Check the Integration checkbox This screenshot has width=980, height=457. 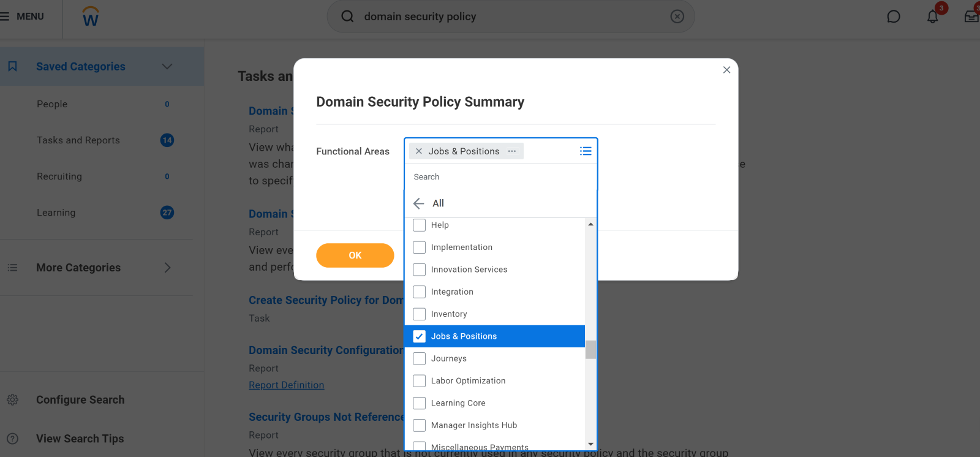click(420, 292)
